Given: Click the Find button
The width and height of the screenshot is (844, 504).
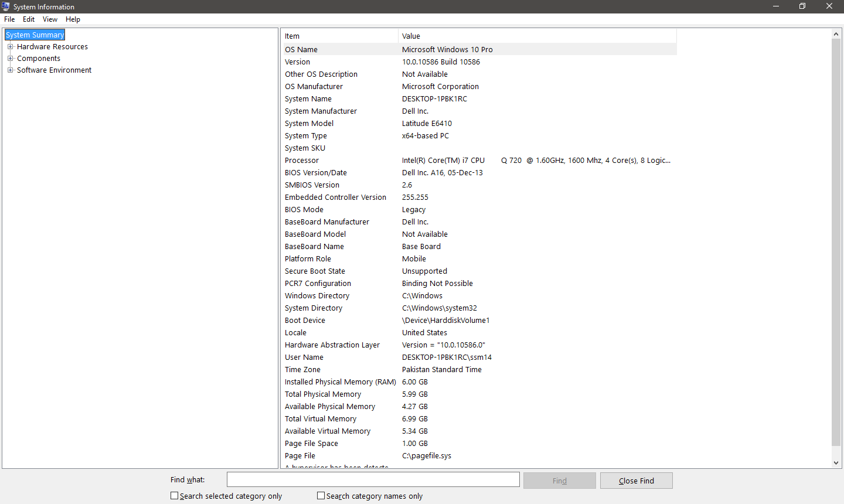Looking at the screenshot, I should click(560, 481).
